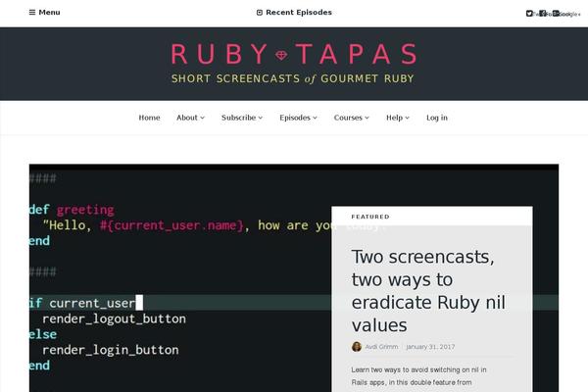Open the About menu item
This screenshot has width=588, height=392.
point(187,118)
